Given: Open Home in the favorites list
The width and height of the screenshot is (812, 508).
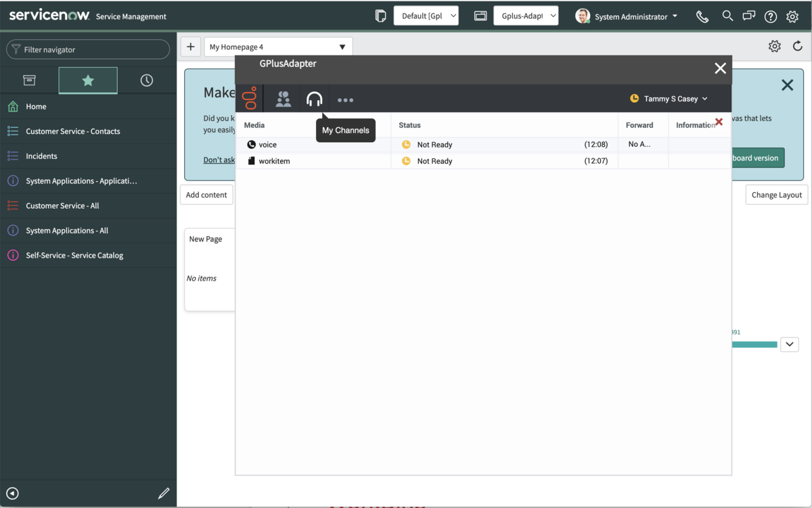Looking at the screenshot, I should pyautogui.click(x=88, y=106).
